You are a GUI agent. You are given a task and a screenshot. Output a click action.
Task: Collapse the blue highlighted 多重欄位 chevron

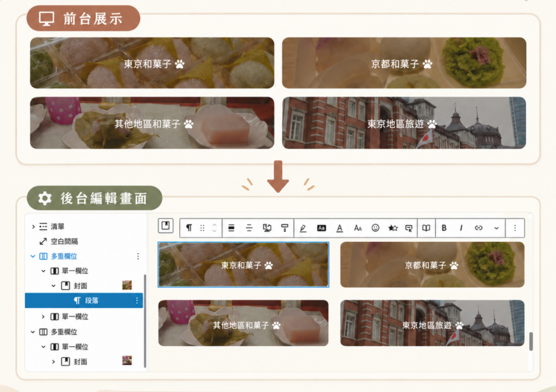[33, 256]
